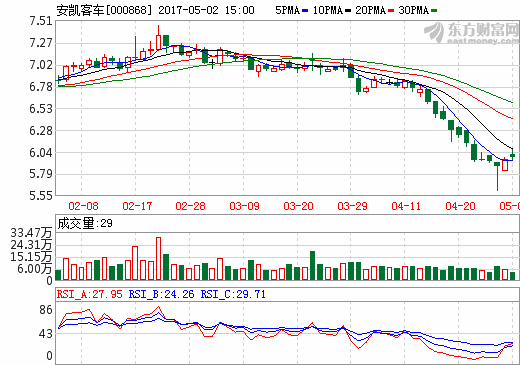This screenshot has height=365, width=520.
Task: Click the tallest red volume bar
Action: 159,259
